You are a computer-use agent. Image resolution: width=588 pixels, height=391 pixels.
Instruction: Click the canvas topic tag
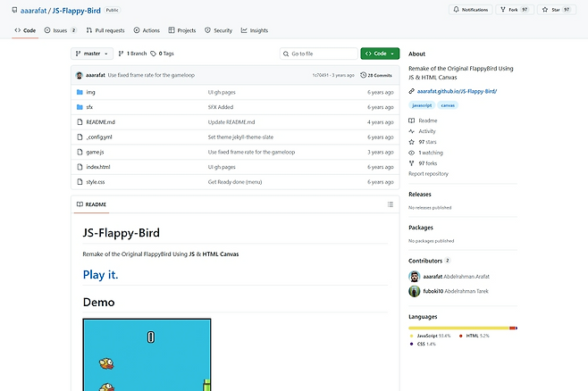448,105
